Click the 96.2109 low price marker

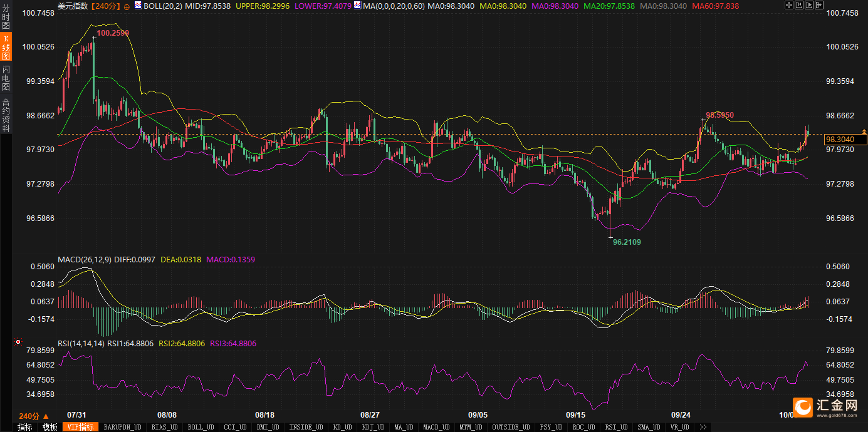click(627, 242)
